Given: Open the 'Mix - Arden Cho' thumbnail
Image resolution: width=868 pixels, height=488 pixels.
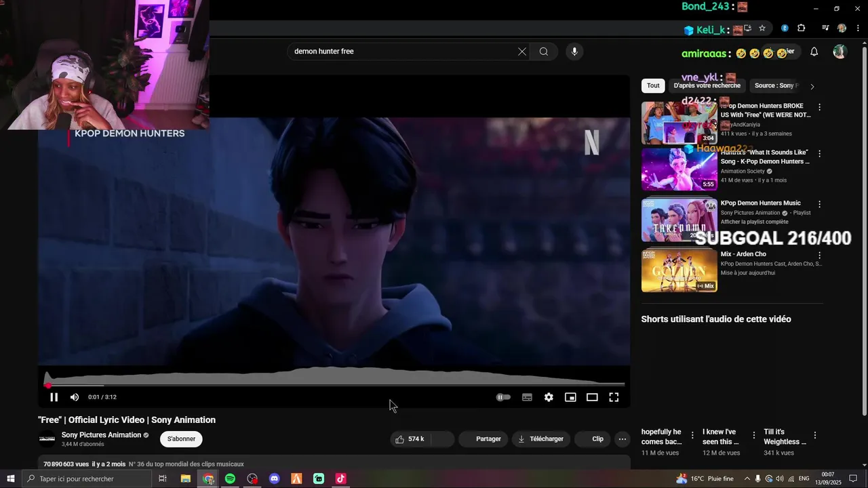Looking at the screenshot, I should (x=679, y=270).
